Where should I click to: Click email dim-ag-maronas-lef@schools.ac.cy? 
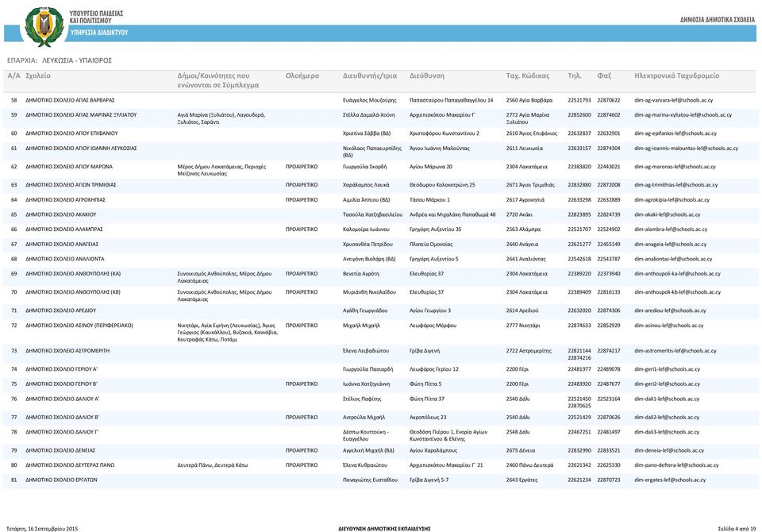point(675,167)
